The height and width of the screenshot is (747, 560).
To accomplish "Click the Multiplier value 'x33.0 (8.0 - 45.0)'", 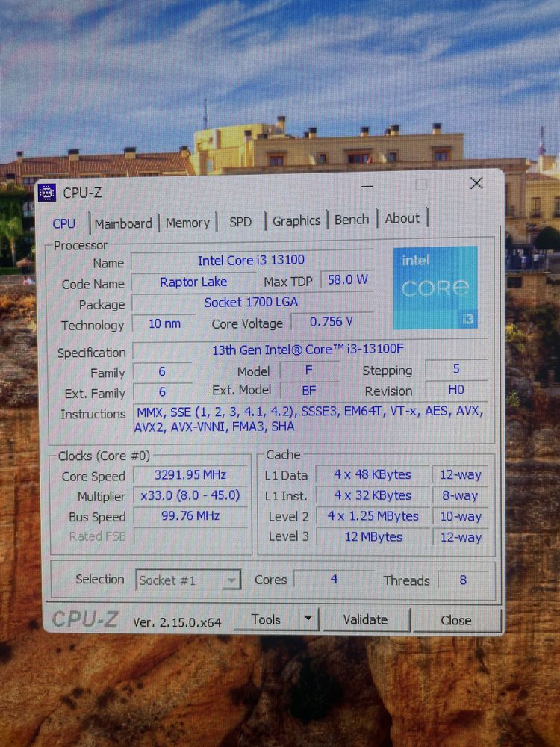I will click(190, 495).
